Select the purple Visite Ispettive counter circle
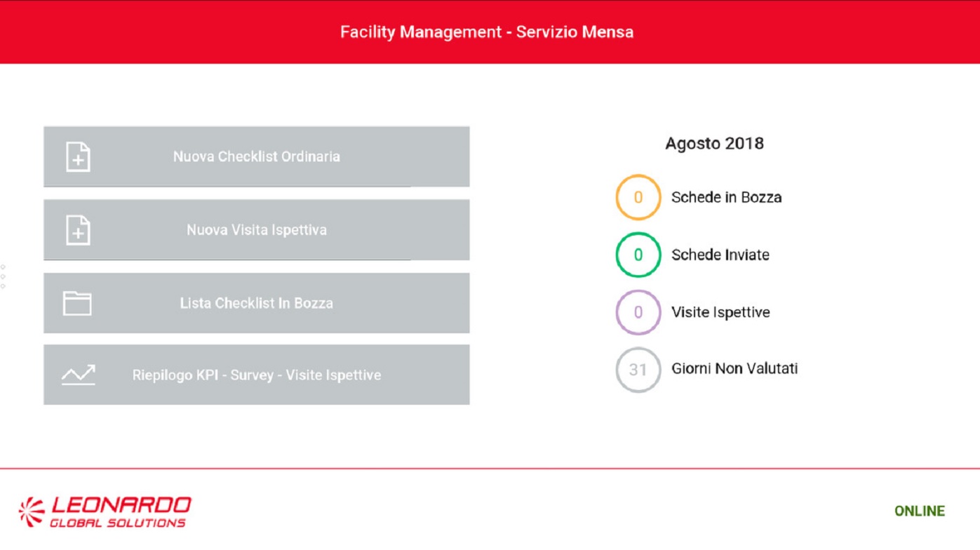Screen dimensions: 980x550 (x=638, y=312)
